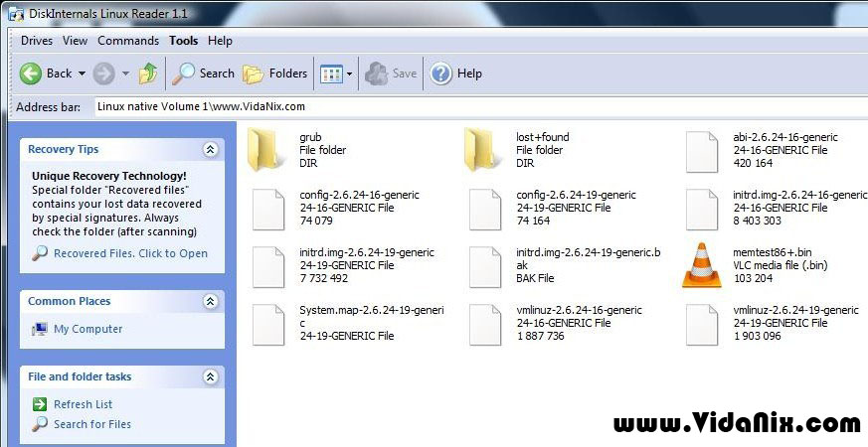Open the Forward history dropdown arrow
Screen dimensions: 868x447
pyautogui.click(x=125, y=74)
